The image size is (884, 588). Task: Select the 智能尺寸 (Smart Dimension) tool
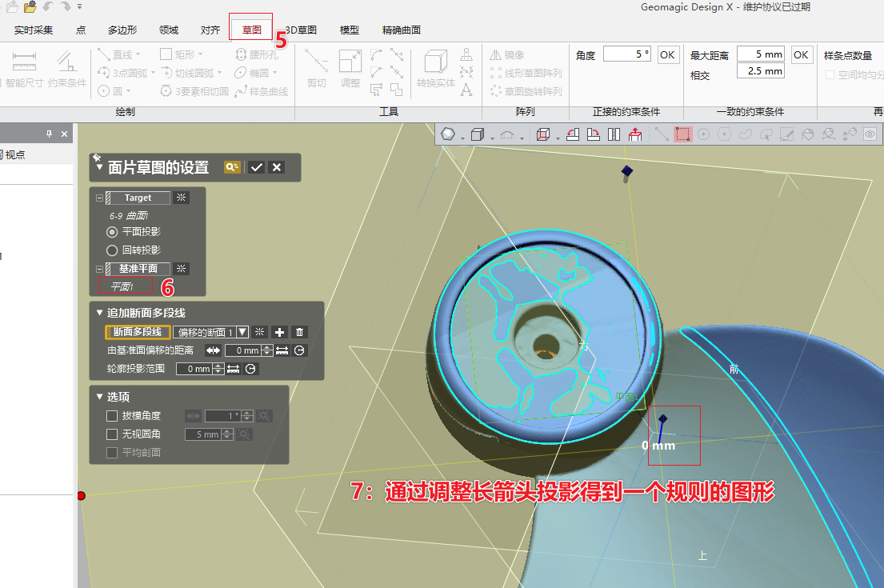click(x=24, y=72)
